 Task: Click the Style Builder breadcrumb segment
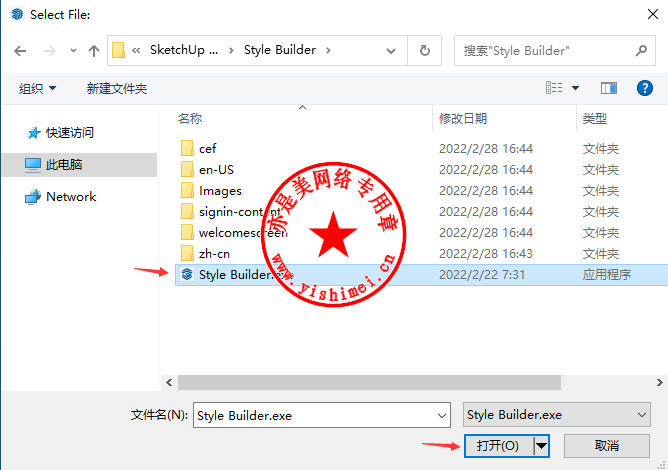[x=280, y=50]
